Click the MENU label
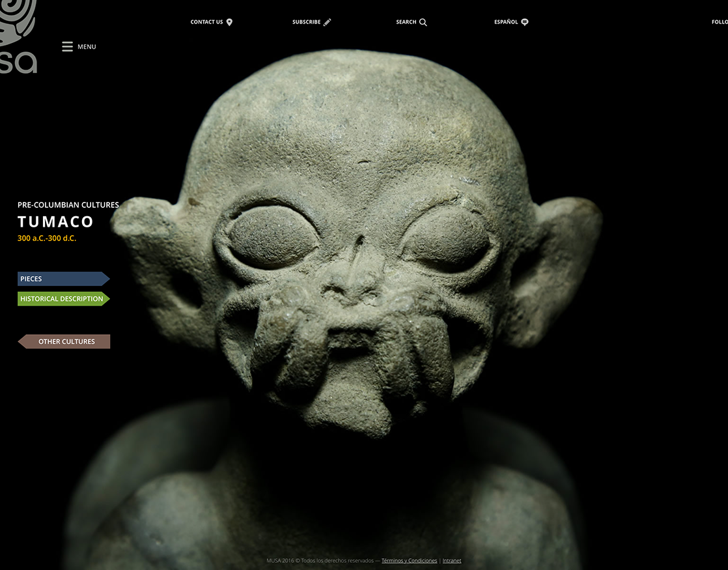728x570 pixels. click(x=87, y=46)
